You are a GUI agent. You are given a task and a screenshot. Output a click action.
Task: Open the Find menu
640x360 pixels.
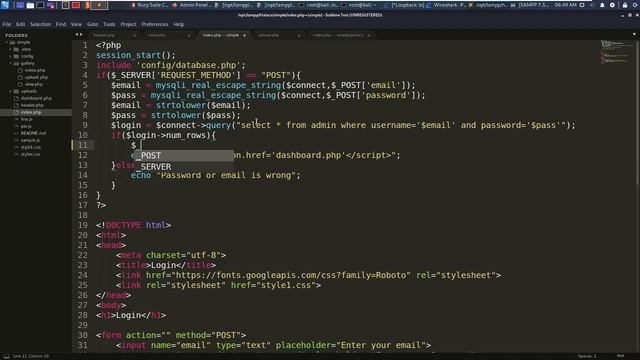pos(61,24)
